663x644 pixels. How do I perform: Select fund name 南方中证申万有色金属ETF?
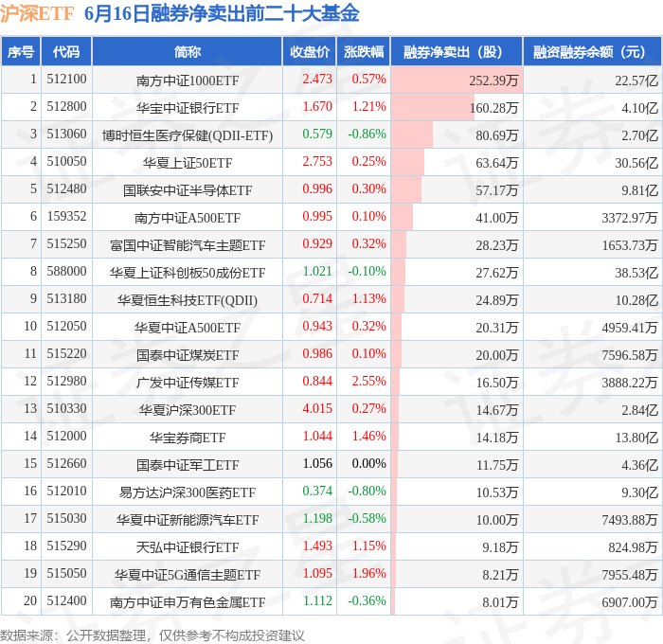pyautogui.click(x=188, y=602)
